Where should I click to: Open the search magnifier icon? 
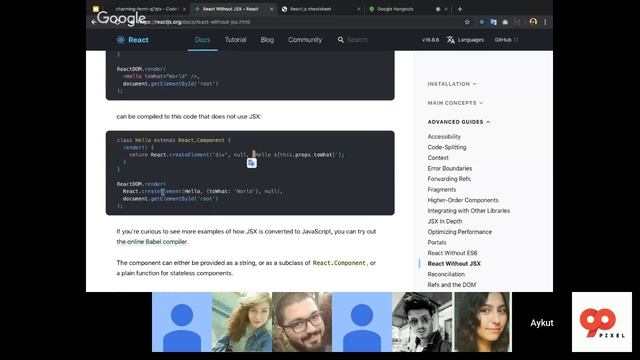pos(340,40)
